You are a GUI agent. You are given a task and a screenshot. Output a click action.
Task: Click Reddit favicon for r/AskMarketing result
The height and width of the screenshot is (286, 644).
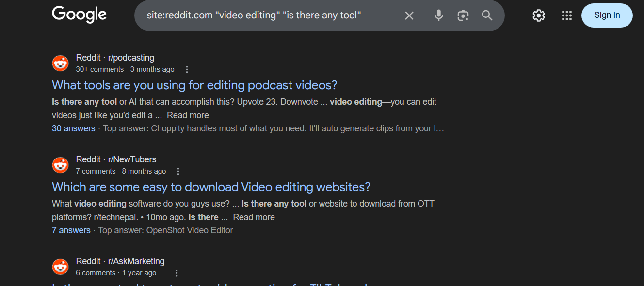(61, 267)
